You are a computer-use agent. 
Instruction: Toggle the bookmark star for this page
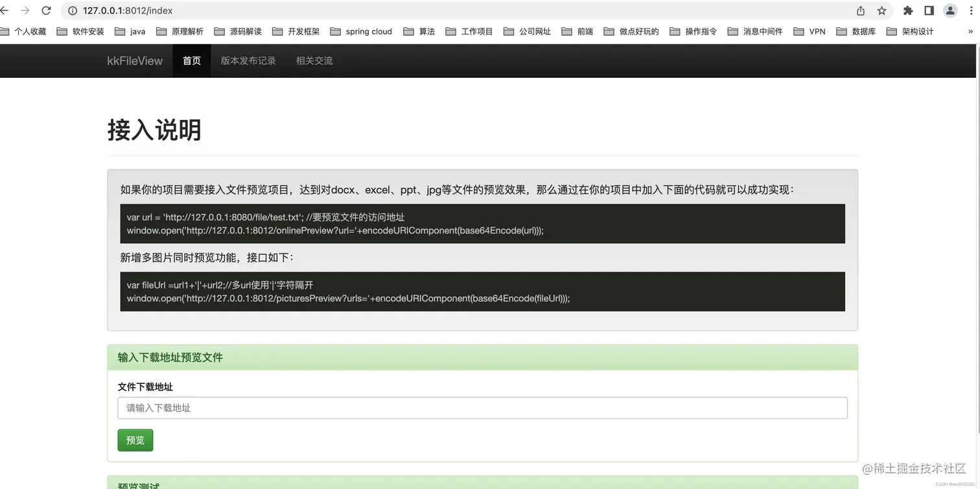pos(883,10)
